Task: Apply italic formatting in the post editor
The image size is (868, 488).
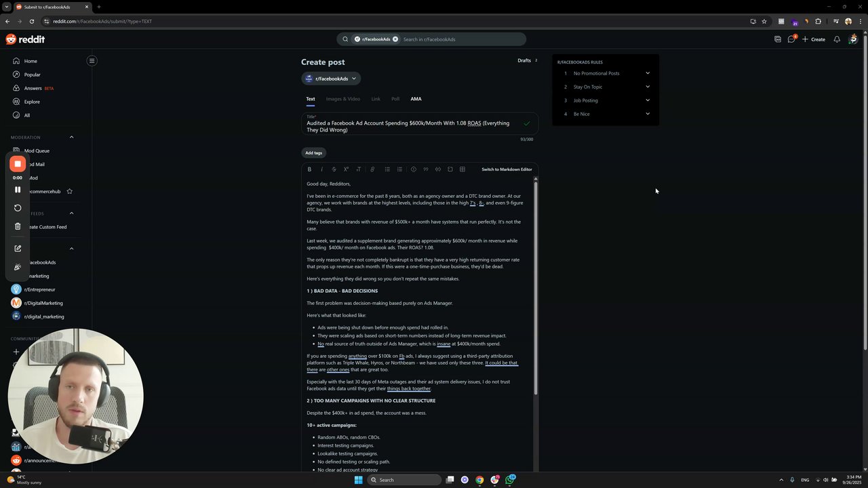Action: [x=321, y=169]
